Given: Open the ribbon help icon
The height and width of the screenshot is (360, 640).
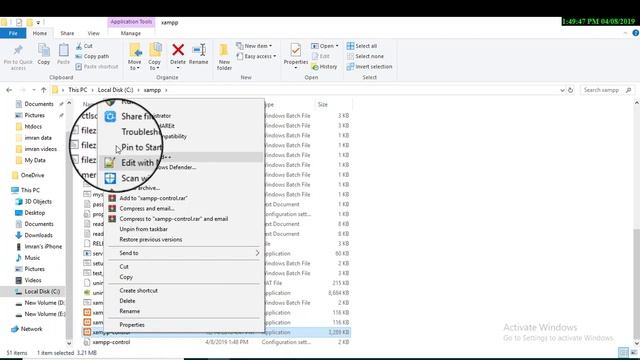Looking at the screenshot, I should [x=636, y=33].
